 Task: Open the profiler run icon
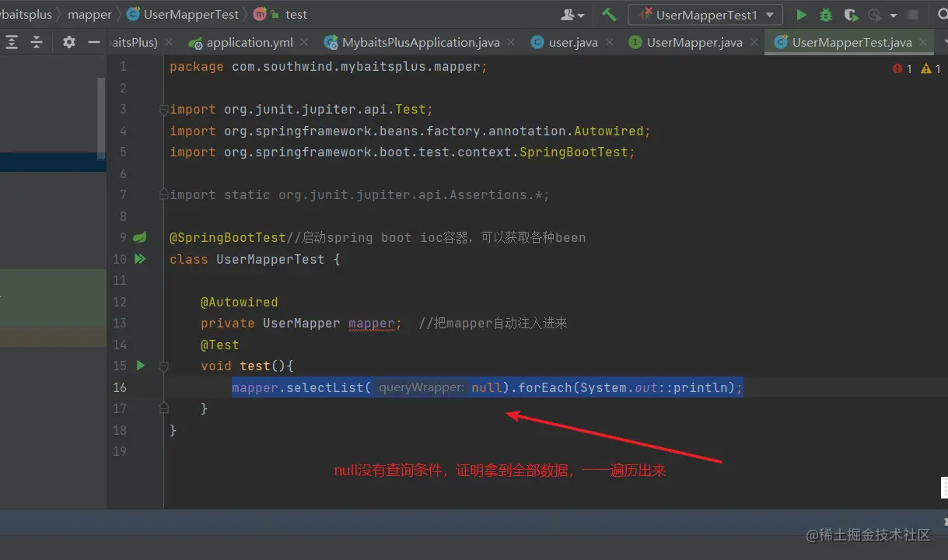pos(874,15)
